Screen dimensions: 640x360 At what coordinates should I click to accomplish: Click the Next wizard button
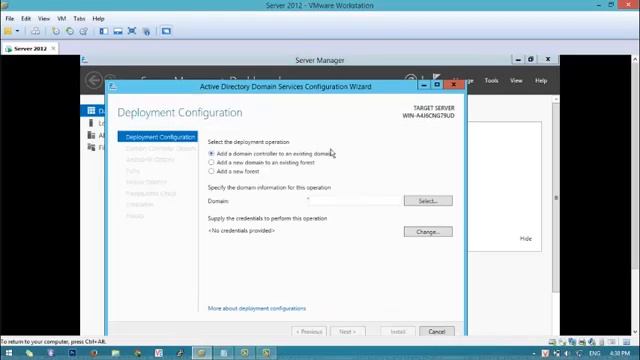click(348, 331)
